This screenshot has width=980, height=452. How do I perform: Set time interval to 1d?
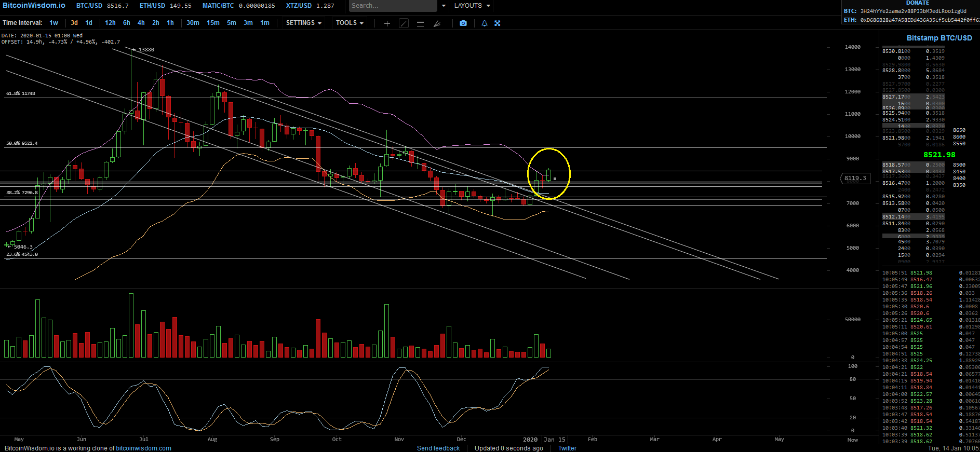89,23
